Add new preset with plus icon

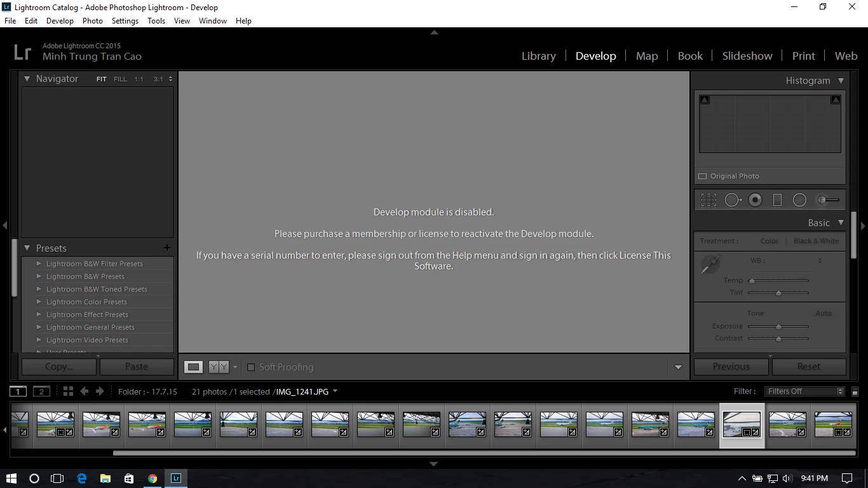pos(166,248)
